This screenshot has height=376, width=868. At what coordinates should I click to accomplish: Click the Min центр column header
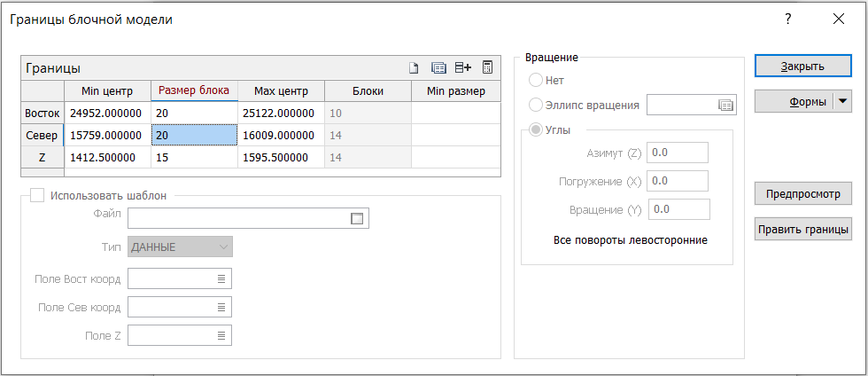coord(107,91)
